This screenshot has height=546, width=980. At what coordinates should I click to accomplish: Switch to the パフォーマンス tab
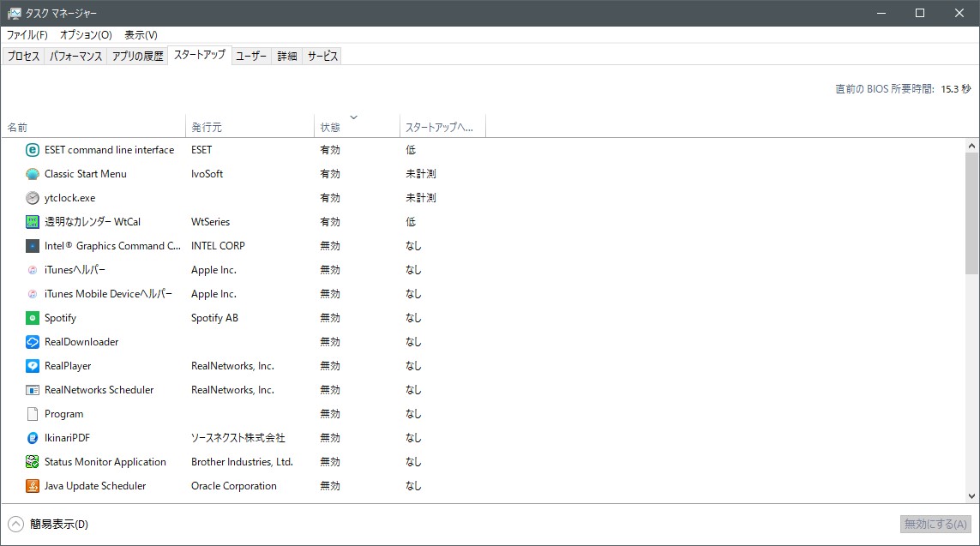tap(75, 57)
